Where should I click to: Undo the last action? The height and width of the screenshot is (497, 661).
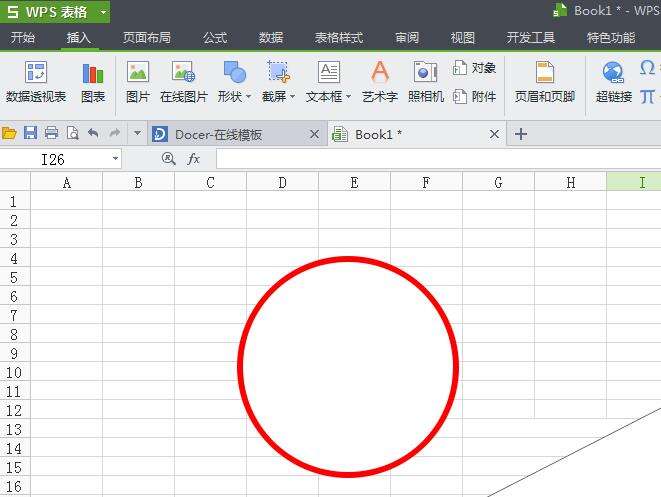pyautogui.click(x=93, y=133)
